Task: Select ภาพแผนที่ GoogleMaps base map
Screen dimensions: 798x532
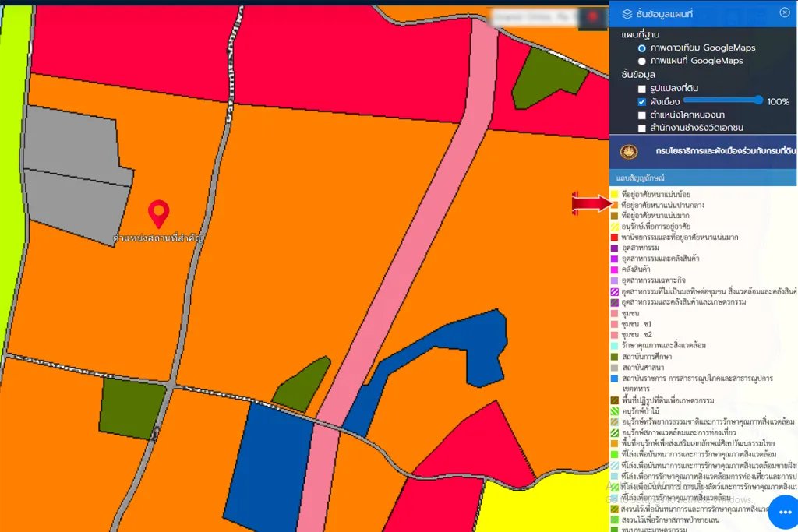Action: click(x=642, y=61)
